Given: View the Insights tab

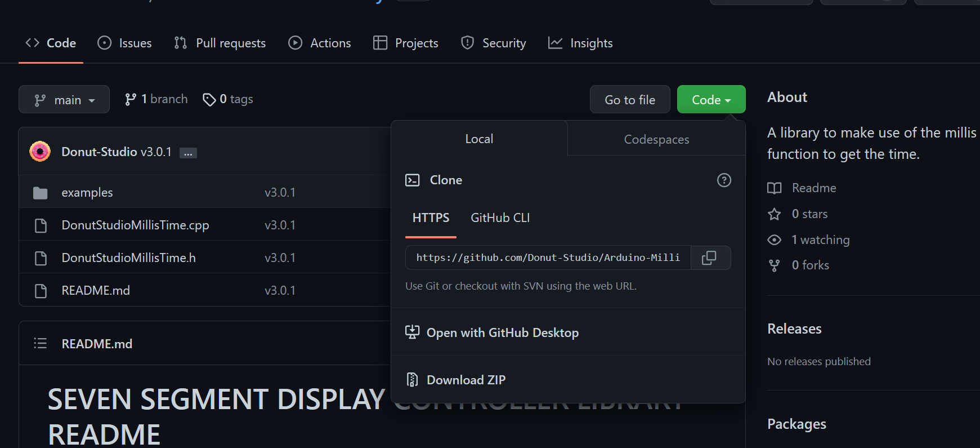Looking at the screenshot, I should point(580,43).
